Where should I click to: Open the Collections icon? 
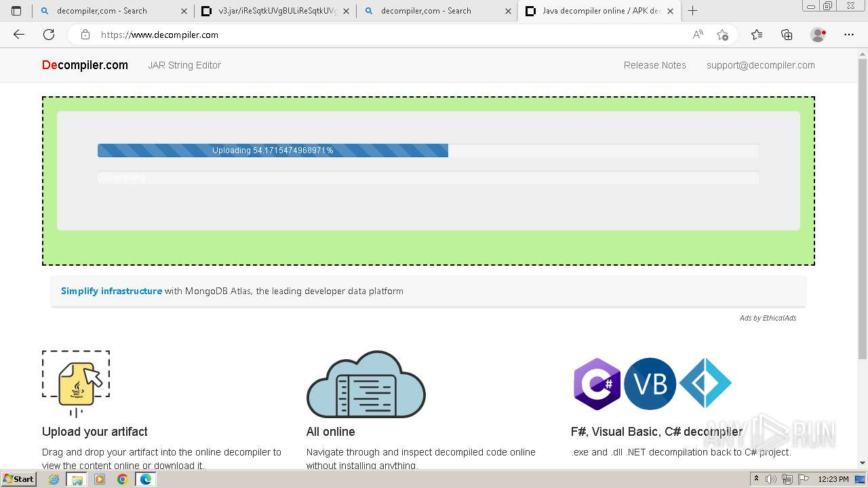[x=787, y=35]
